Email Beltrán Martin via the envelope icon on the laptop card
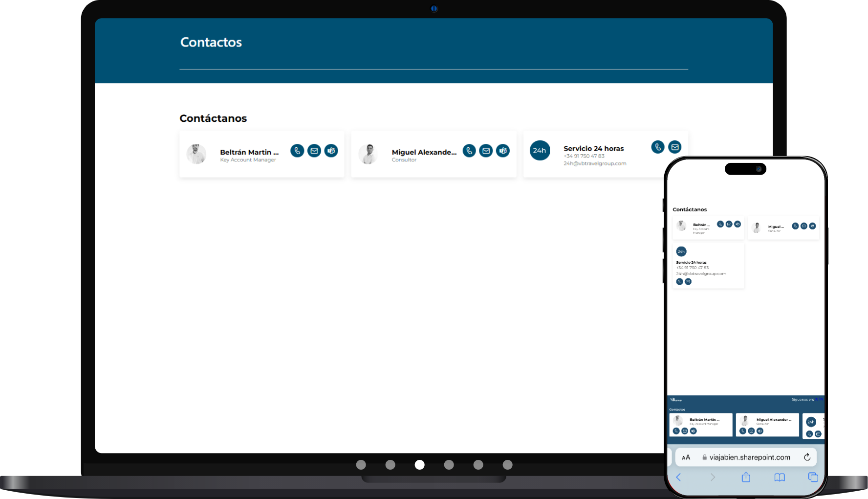The height and width of the screenshot is (499, 868). tap(314, 151)
